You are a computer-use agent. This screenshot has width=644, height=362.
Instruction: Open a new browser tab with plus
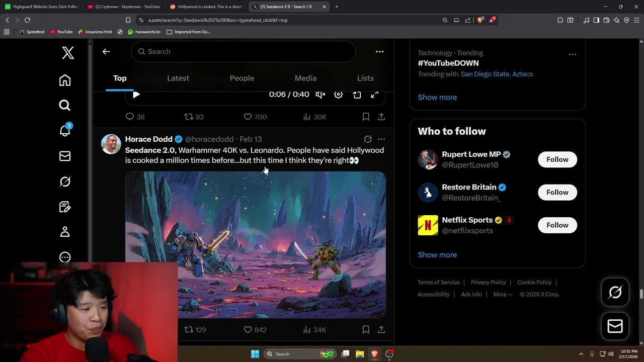(337, 7)
